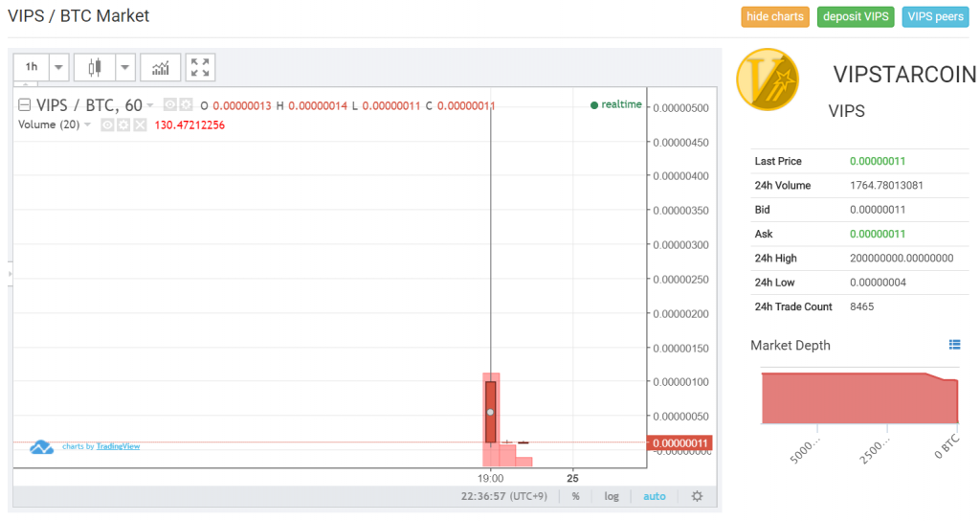Viewport: 980px width, 521px height.
Task: Click the 24h Volume value 1764.78013081
Action: (886, 185)
